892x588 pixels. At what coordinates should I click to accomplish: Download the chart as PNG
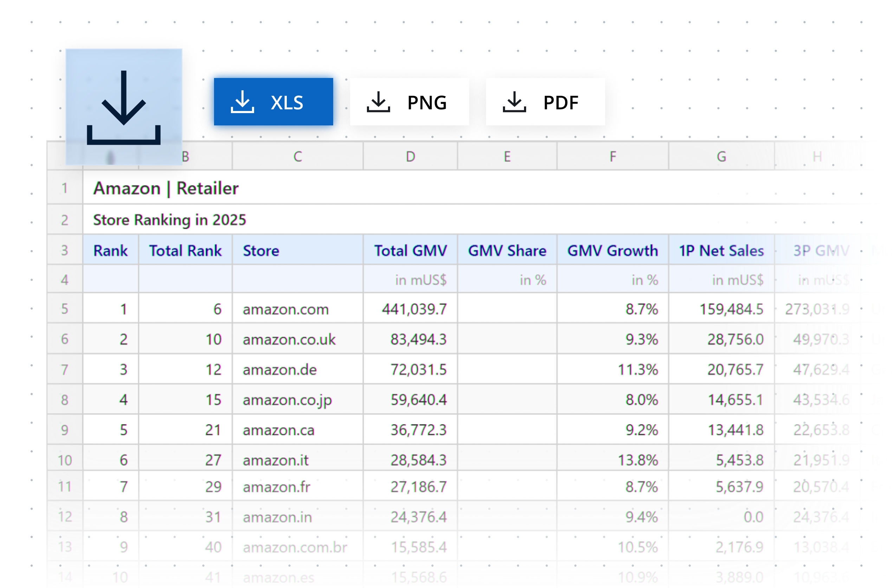click(409, 102)
